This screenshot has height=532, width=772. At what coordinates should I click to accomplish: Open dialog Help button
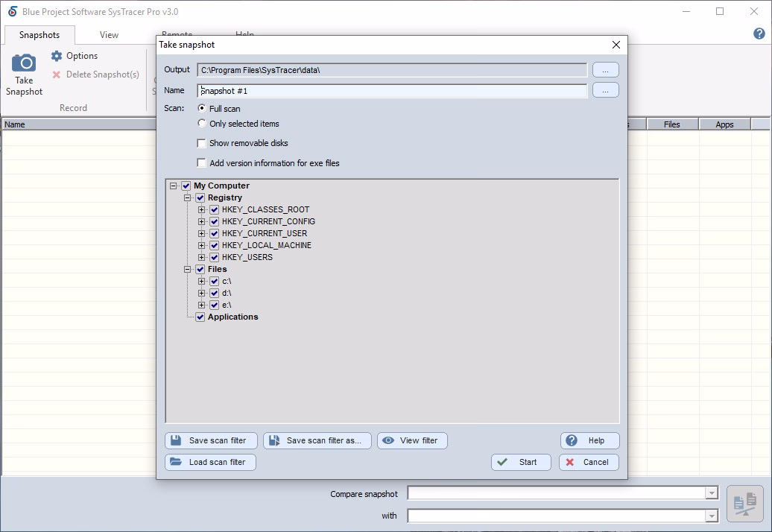[x=589, y=440]
